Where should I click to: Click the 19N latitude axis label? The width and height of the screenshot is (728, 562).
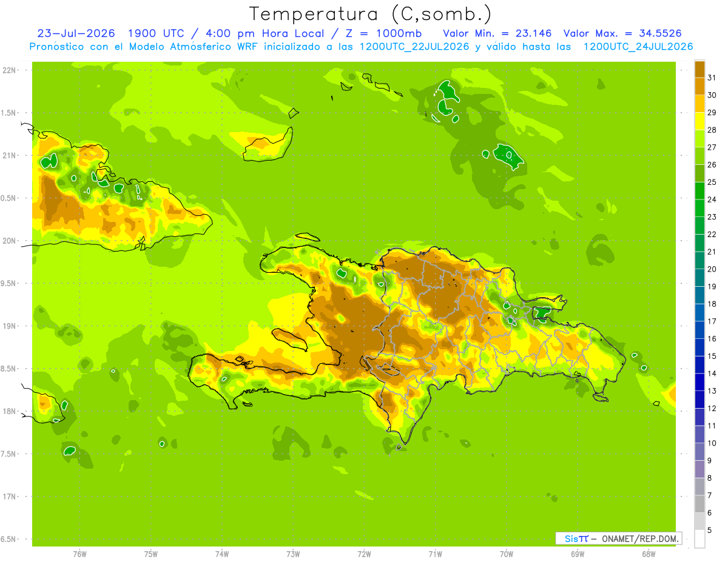[x=10, y=326]
